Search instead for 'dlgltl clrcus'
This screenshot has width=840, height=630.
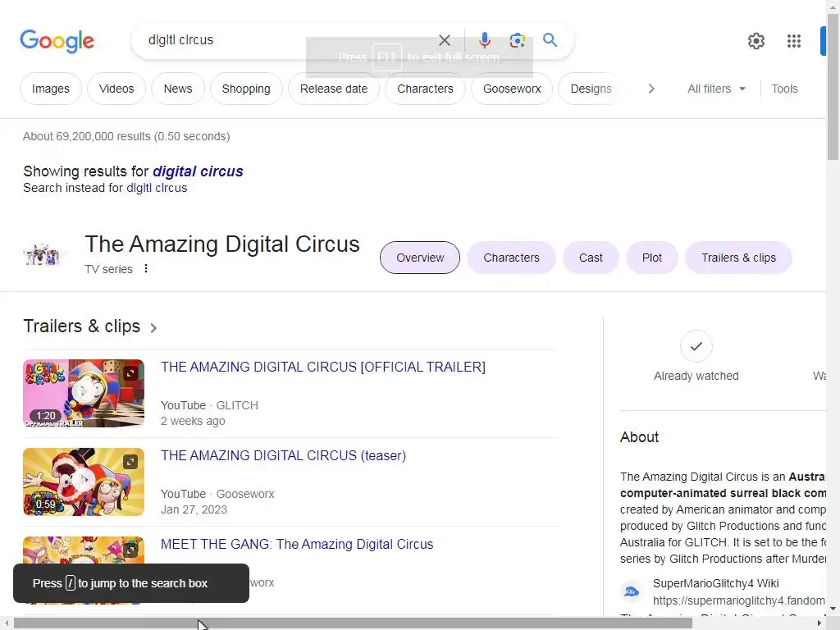point(157,188)
